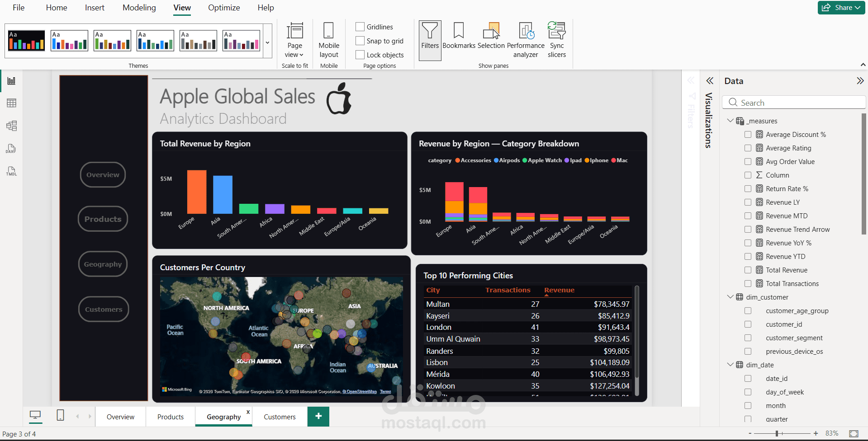Switch to Mobile layout
868x441 pixels.
[x=329, y=40]
